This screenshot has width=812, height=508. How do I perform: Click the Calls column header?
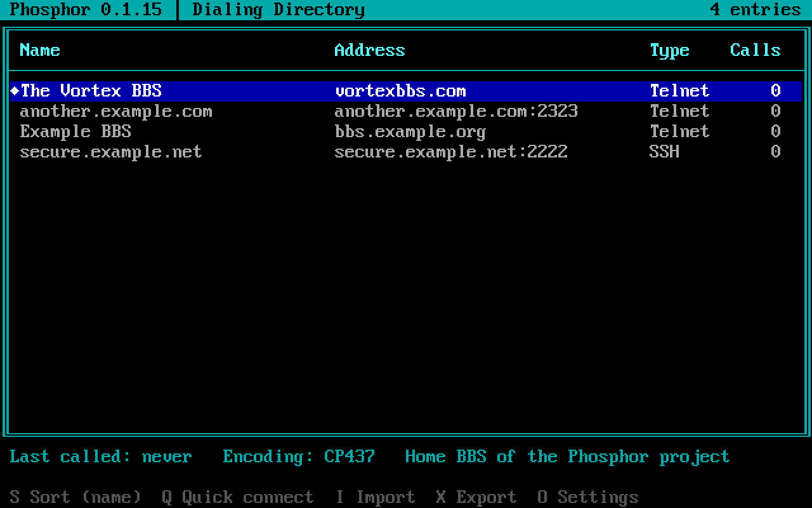[756, 50]
